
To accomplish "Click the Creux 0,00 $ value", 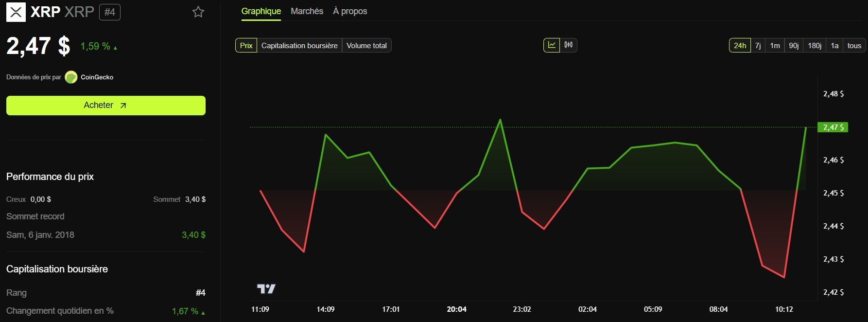I will [41, 199].
